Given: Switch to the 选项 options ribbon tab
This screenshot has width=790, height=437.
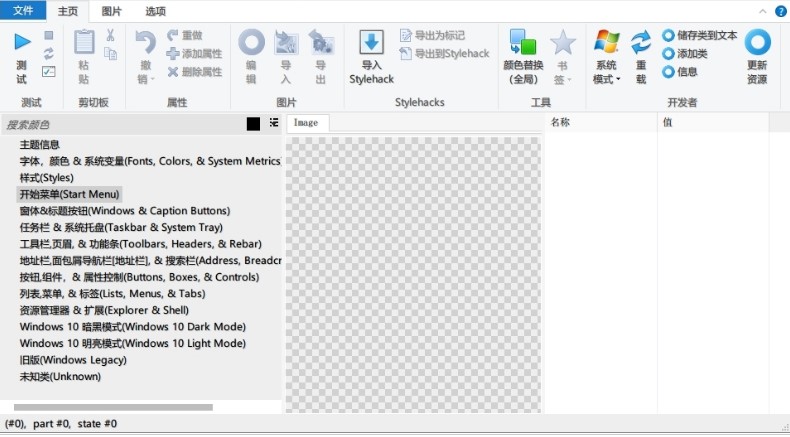Looking at the screenshot, I should tap(155, 11).
